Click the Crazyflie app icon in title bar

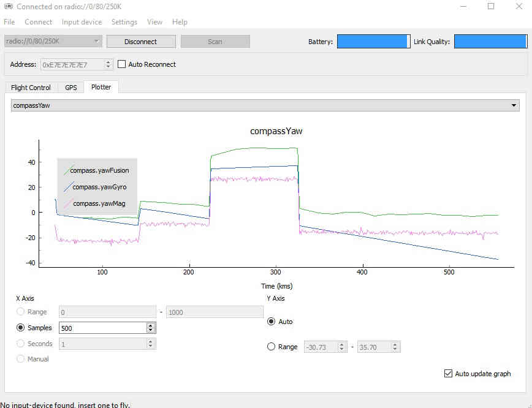(8, 7)
